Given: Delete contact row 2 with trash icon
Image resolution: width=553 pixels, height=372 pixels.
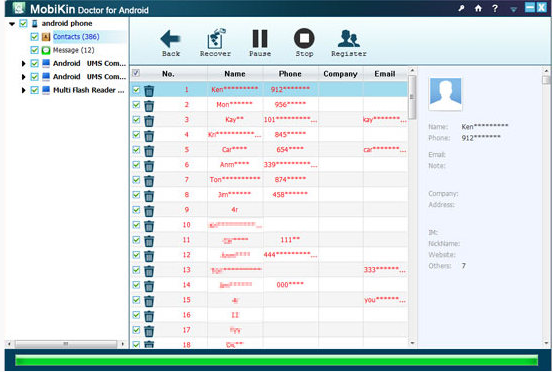Looking at the screenshot, I should [x=149, y=105].
